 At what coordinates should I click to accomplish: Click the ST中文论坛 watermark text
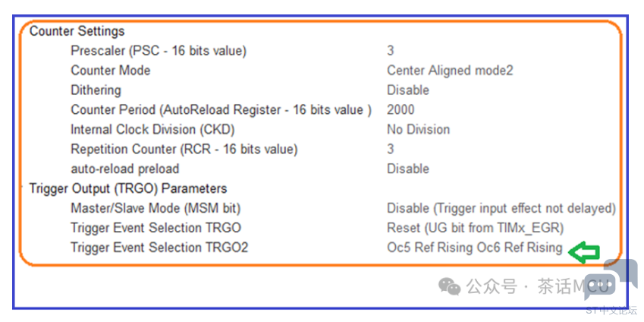[611, 310]
